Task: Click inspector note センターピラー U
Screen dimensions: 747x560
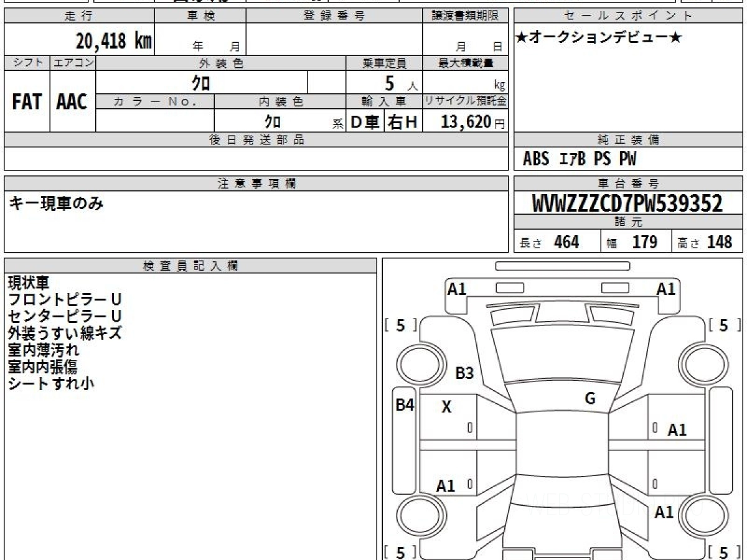Action: pyautogui.click(x=65, y=317)
